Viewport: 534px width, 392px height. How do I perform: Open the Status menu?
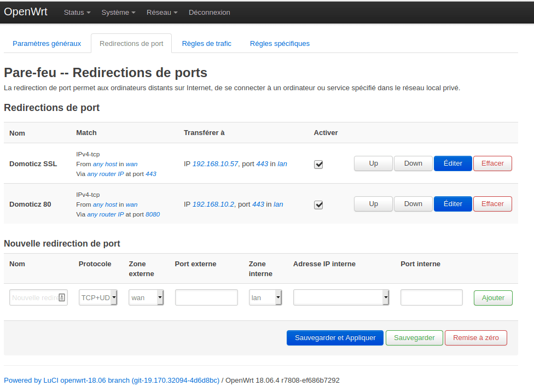click(77, 12)
